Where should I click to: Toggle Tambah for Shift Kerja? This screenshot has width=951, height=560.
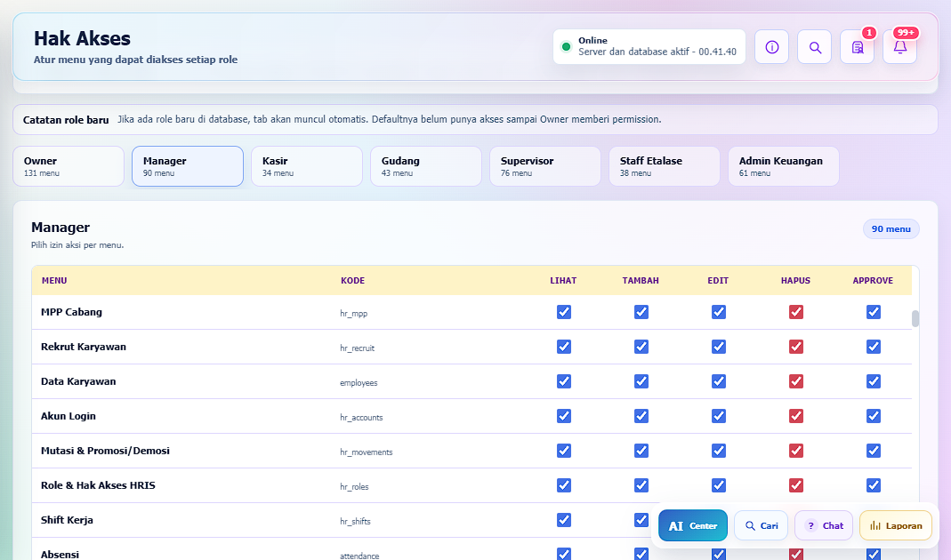(x=641, y=519)
